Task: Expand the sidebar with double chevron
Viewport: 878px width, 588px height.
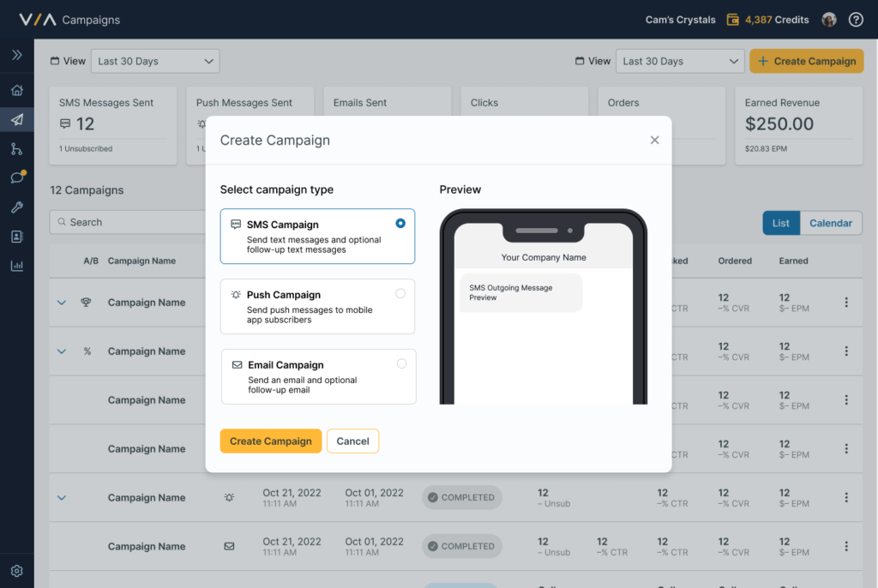Action: click(16, 55)
